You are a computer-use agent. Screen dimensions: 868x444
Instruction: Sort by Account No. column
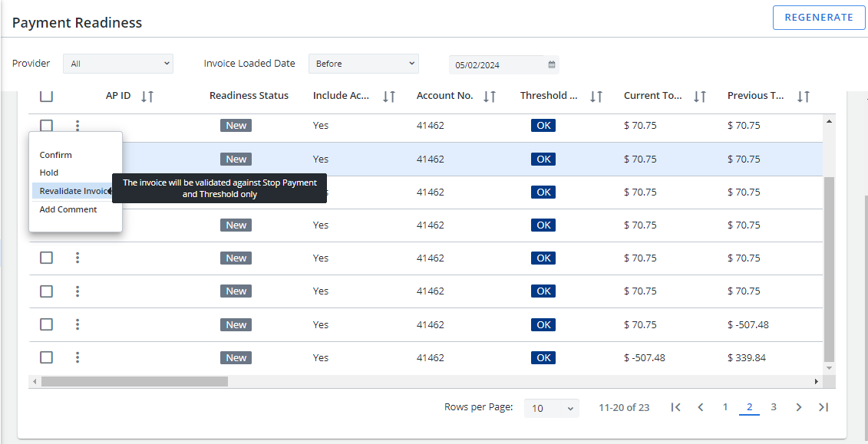tap(490, 96)
